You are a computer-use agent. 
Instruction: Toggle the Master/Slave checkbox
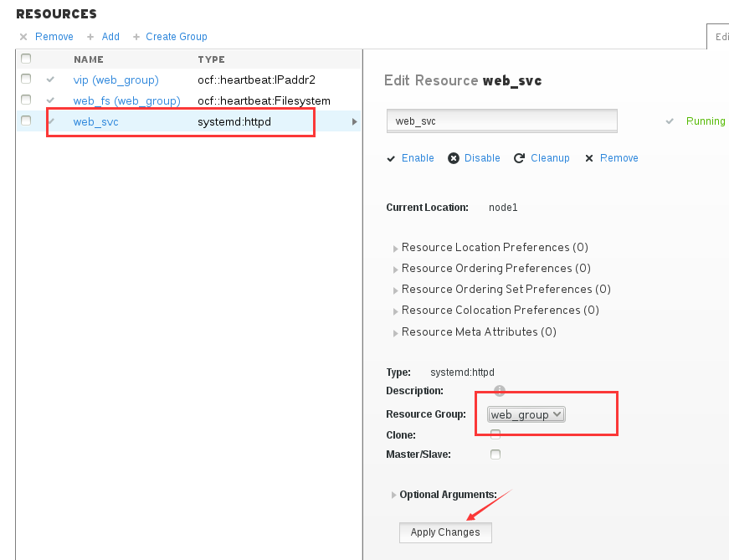pyautogui.click(x=495, y=455)
